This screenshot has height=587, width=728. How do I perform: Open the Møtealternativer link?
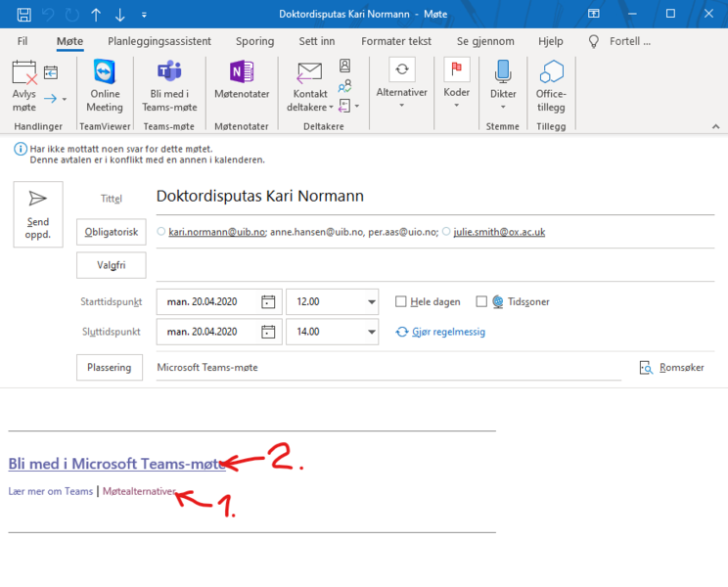(139, 491)
